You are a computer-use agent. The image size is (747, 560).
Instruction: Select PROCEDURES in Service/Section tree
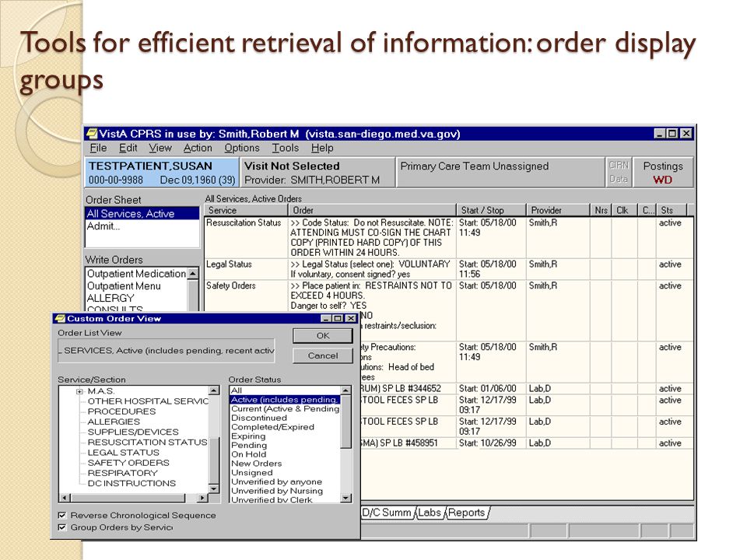click(x=121, y=411)
